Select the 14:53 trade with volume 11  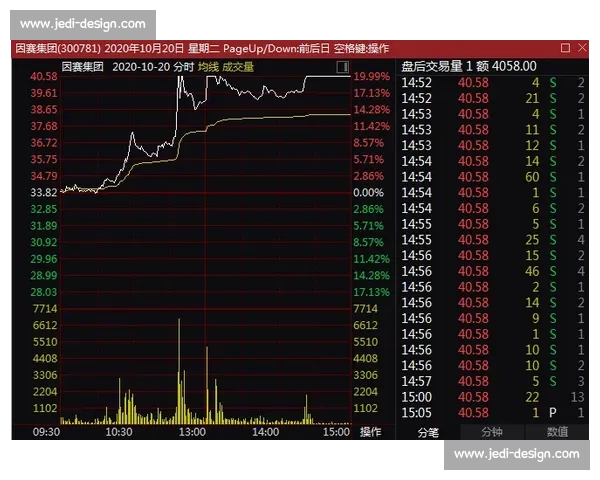(492, 130)
